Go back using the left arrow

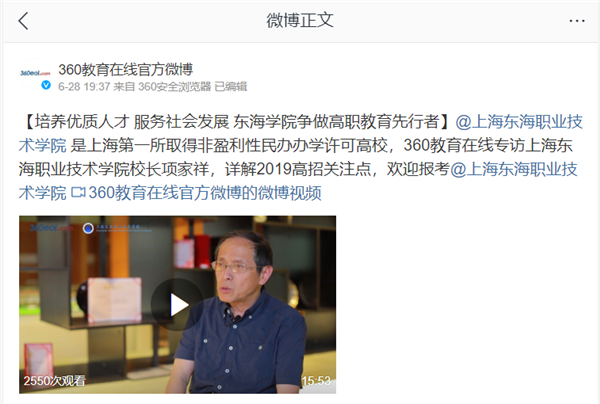[x=23, y=21]
